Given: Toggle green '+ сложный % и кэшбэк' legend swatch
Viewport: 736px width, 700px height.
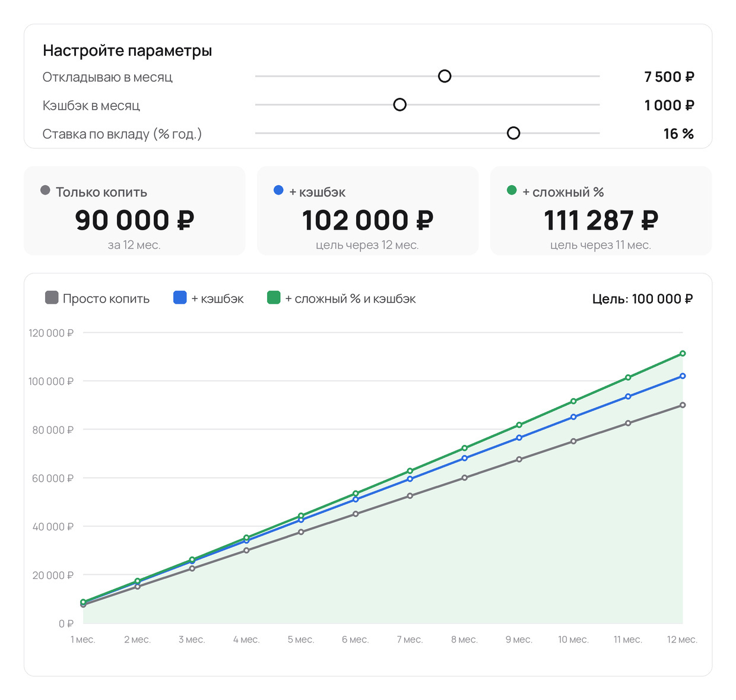Looking at the screenshot, I should coord(274,297).
